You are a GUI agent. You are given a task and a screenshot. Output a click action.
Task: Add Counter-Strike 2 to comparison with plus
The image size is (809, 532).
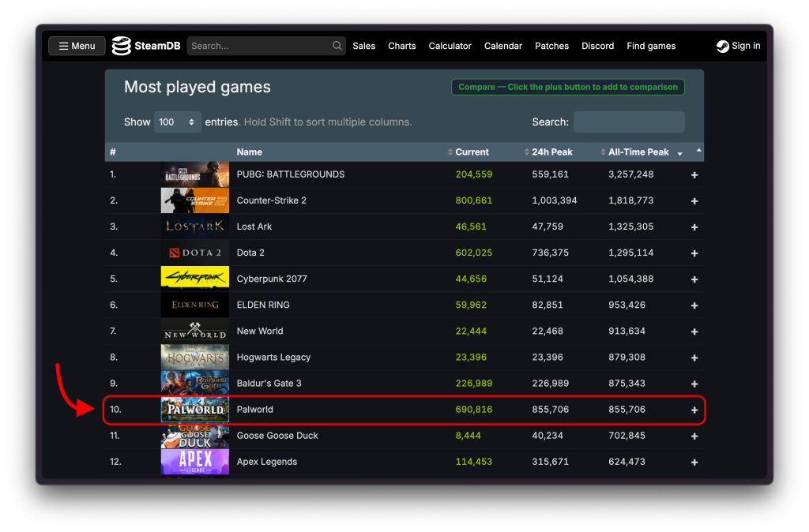click(x=694, y=201)
